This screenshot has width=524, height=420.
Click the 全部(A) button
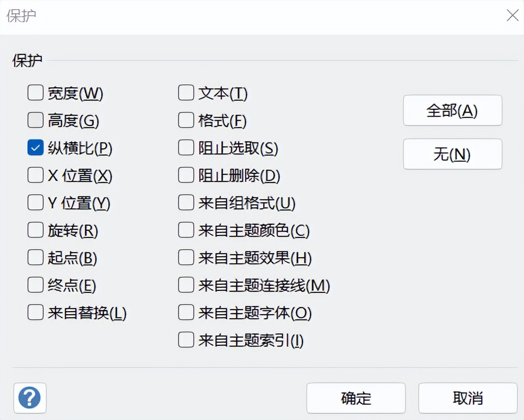(452, 110)
